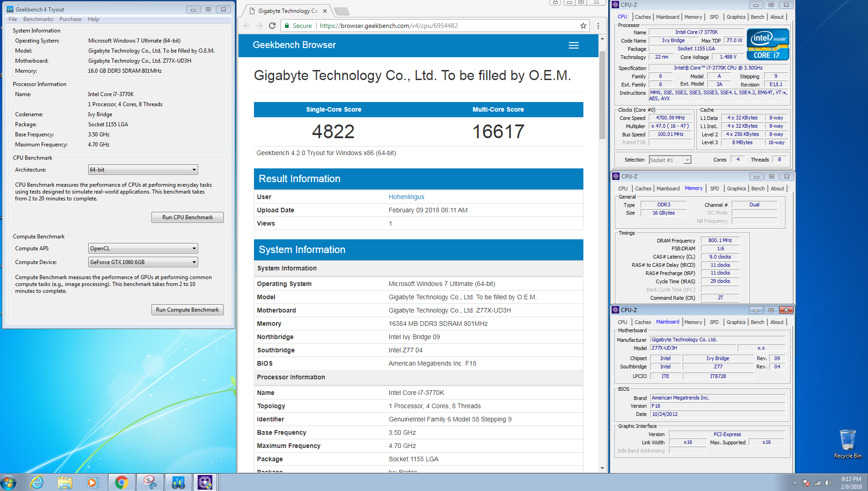Open Windows Media Player from the taskbar

click(x=93, y=482)
